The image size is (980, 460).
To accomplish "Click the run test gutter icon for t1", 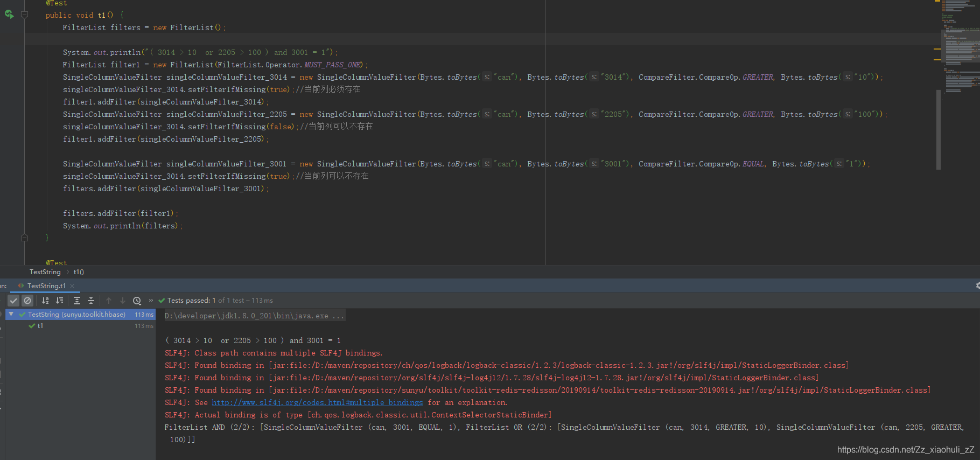I will pyautogui.click(x=9, y=15).
